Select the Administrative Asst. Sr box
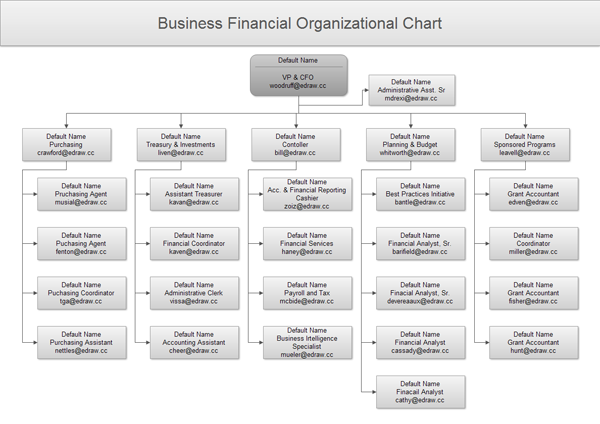 click(x=411, y=90)
